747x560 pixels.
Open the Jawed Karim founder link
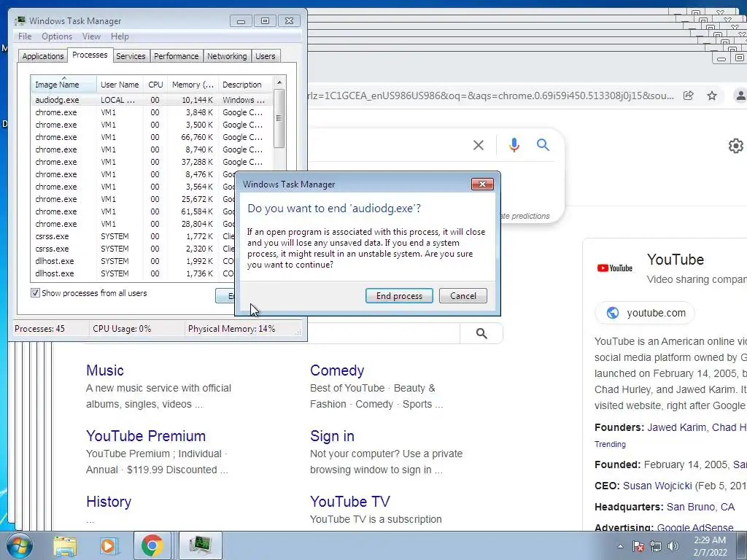(x=676, y=427)
